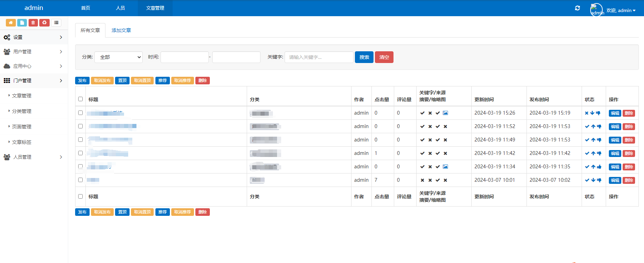Click the blue 搜索 search button
The height and width of the screenshot is (263, 644).
click(364, 57)
